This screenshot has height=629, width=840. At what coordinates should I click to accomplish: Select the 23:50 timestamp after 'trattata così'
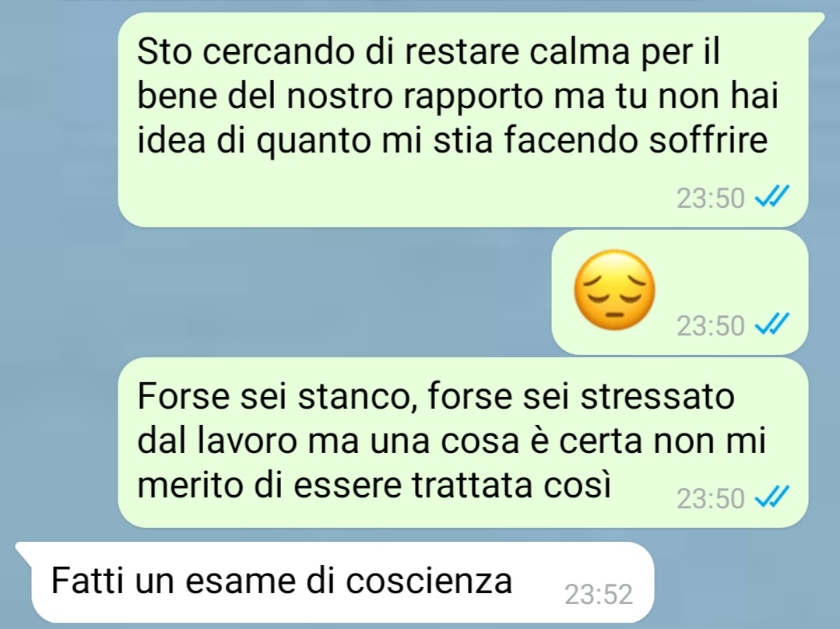[710, 498]
